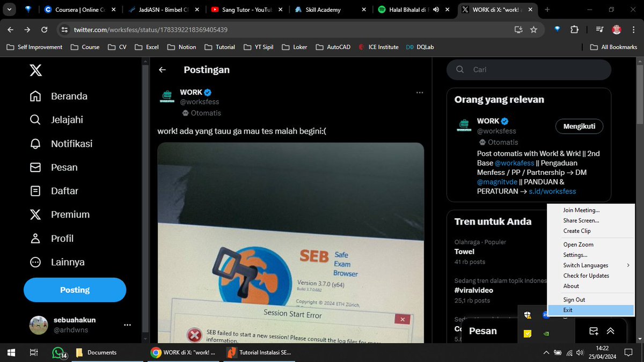Click the Windows Security tray icon
This screenshot has width=644, height=362.
coord(528,315)
